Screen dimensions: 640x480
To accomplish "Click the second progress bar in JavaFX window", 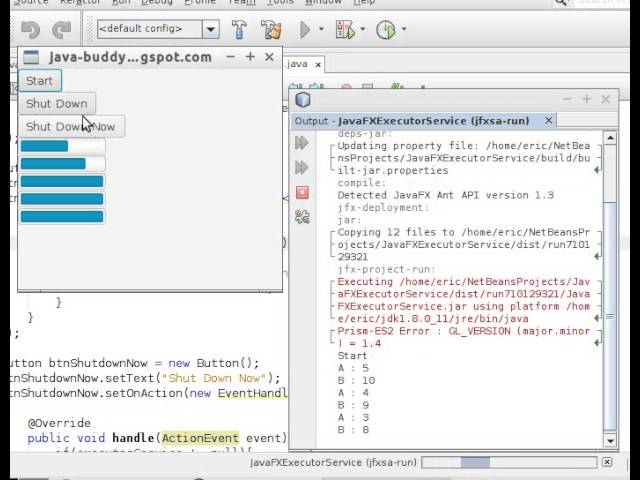I will click(62, 164).
